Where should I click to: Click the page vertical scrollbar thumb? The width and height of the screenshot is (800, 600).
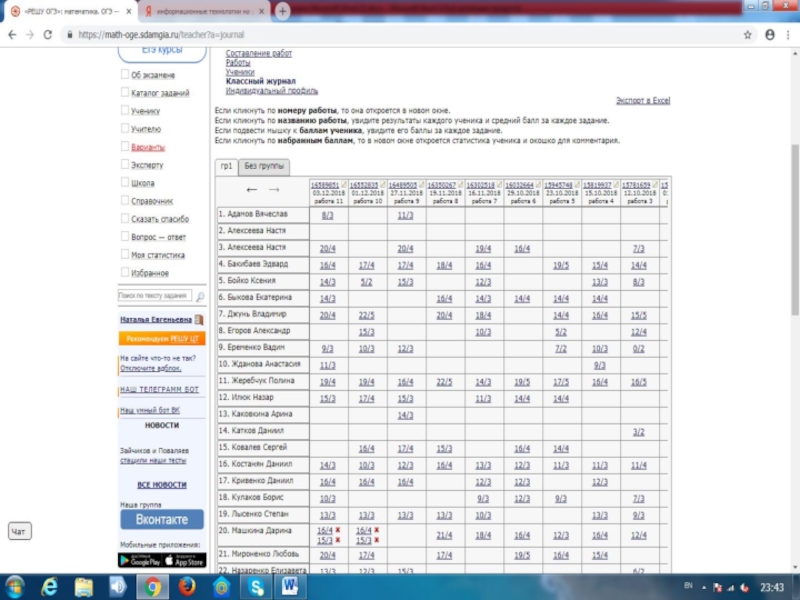[x=795, y=230]
